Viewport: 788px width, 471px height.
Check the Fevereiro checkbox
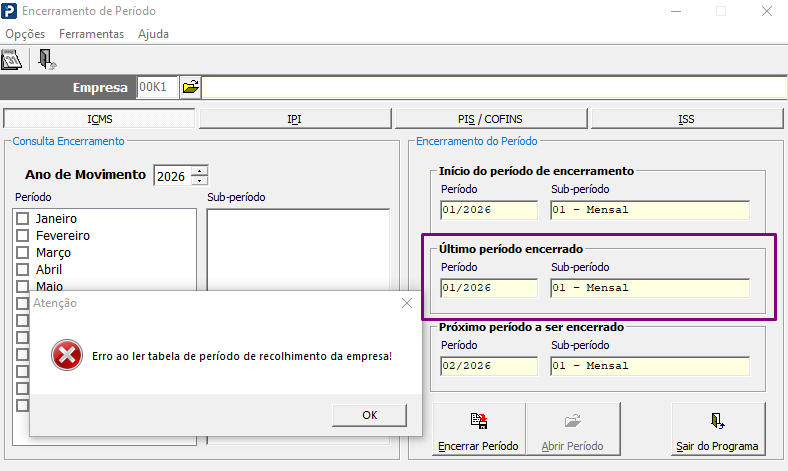pyautogui.click(x=23, y=235)
